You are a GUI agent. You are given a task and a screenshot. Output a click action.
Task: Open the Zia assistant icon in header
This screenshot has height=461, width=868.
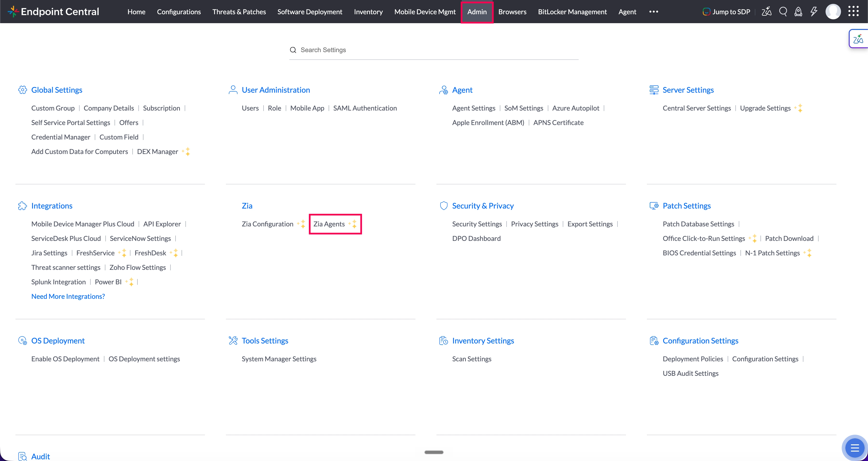(x=766, y=12)
